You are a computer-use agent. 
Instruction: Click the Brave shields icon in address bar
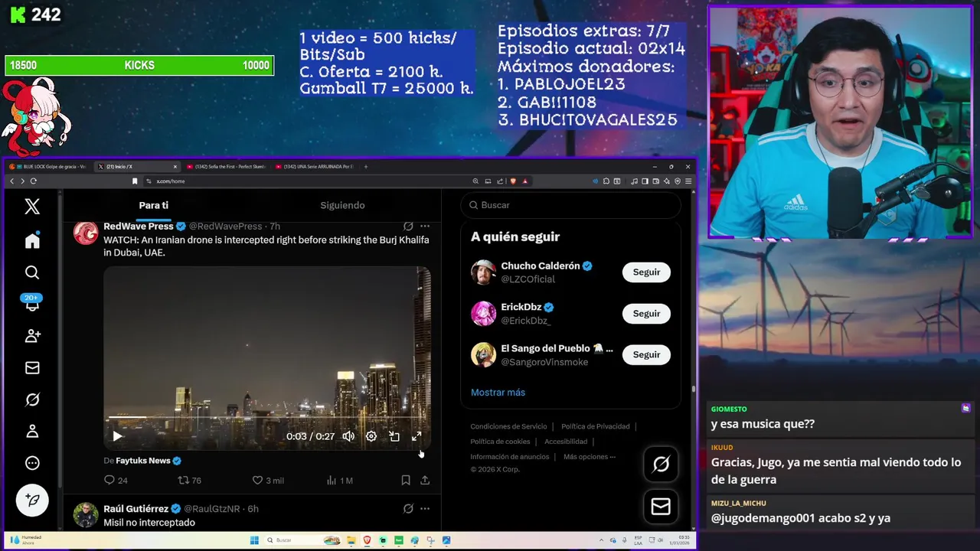[x=513, y=181]
